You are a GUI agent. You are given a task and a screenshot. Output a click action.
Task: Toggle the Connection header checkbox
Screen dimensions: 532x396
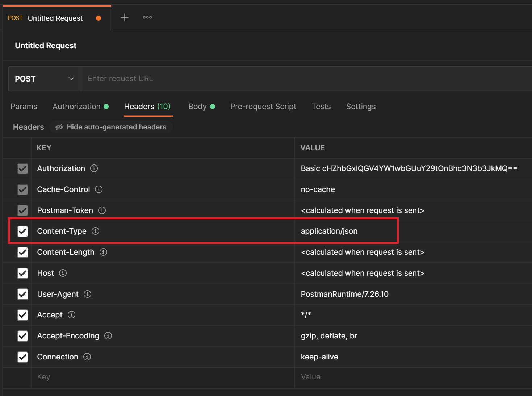[x=22, y=357]
